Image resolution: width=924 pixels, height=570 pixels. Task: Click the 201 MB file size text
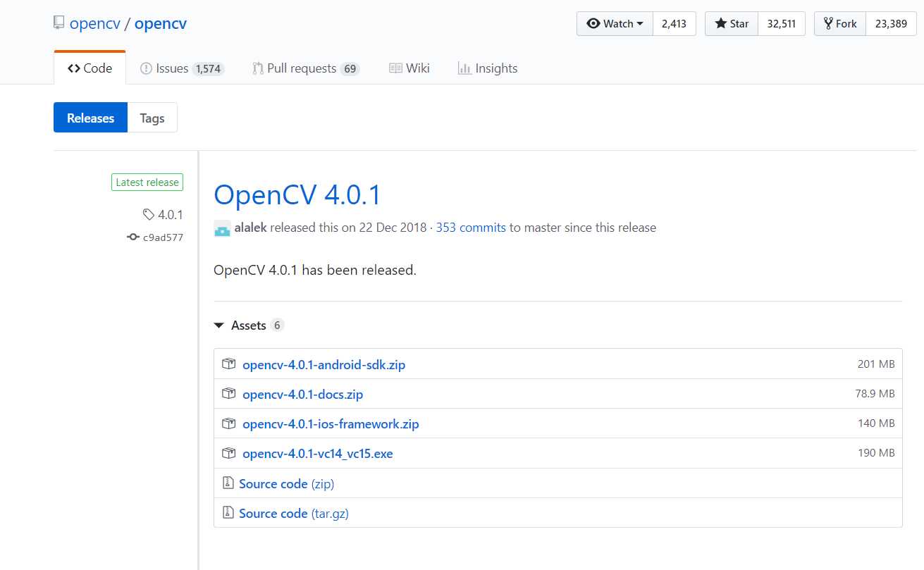click(x=876, y=364)
